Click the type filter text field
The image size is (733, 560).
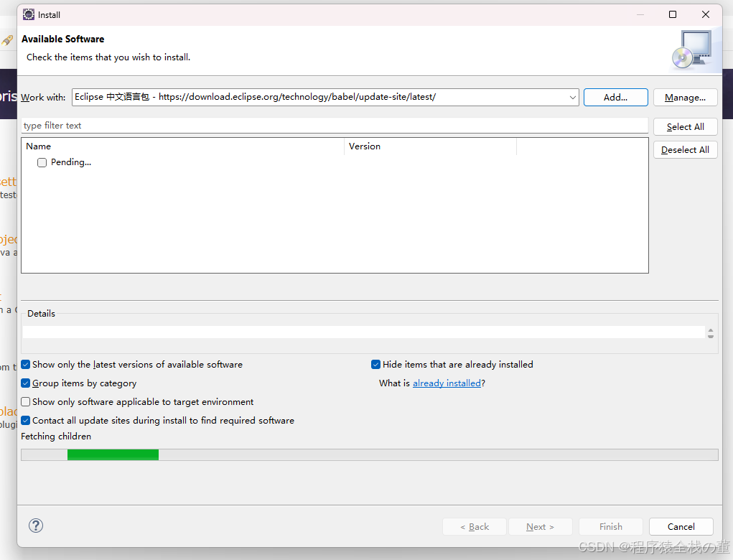tap(335, 125)
